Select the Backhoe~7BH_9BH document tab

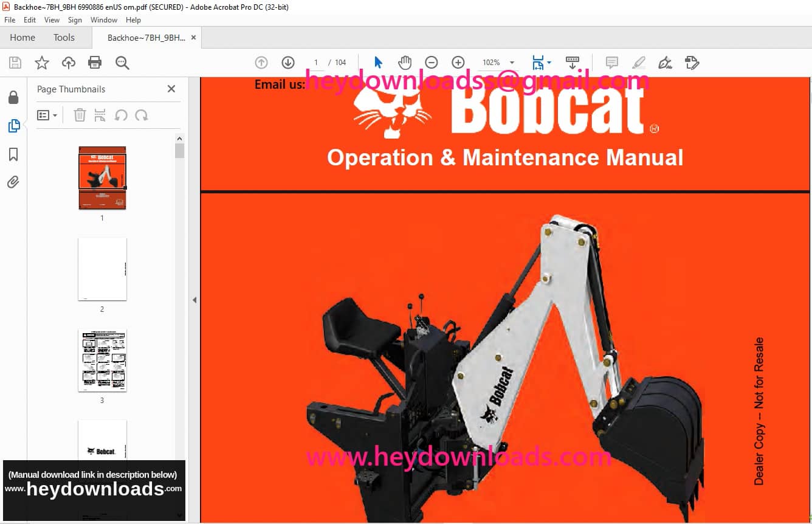pos(146,38)
